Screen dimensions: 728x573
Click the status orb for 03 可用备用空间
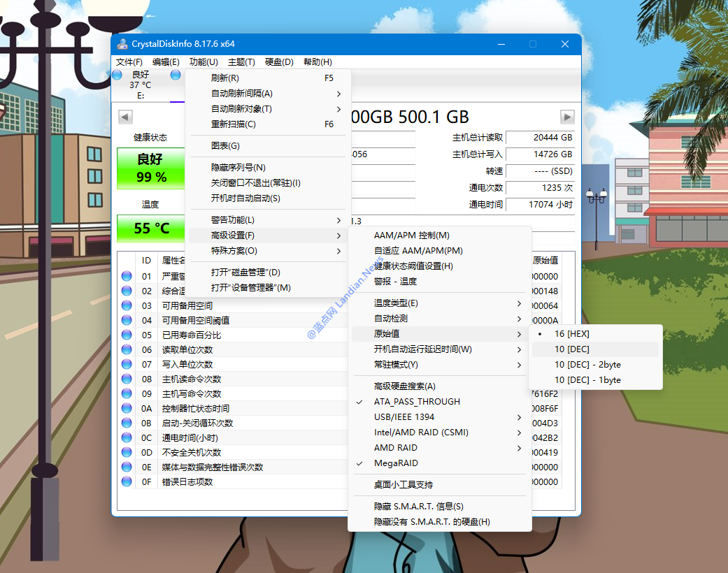coord(127,305)
